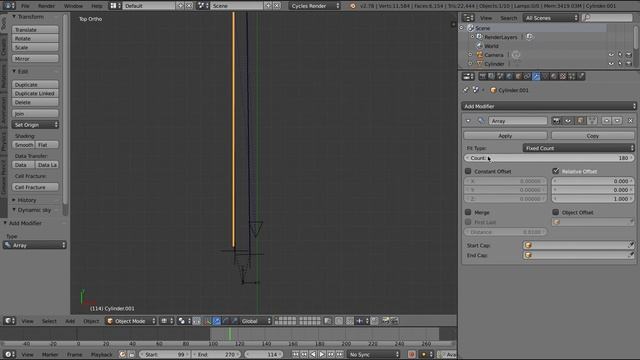Open the Render properties tab icon
Viewport: 640px width, 360px height.
point(483,76)
